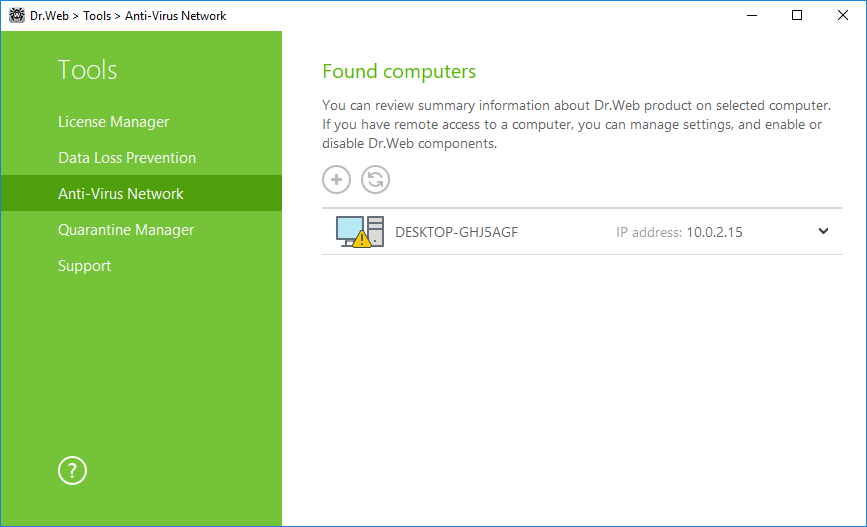Screen dimensions: 867x527
Task: Click the DESKTOP-GHJ5AGF computer warning icon
Action: point(360,232)
